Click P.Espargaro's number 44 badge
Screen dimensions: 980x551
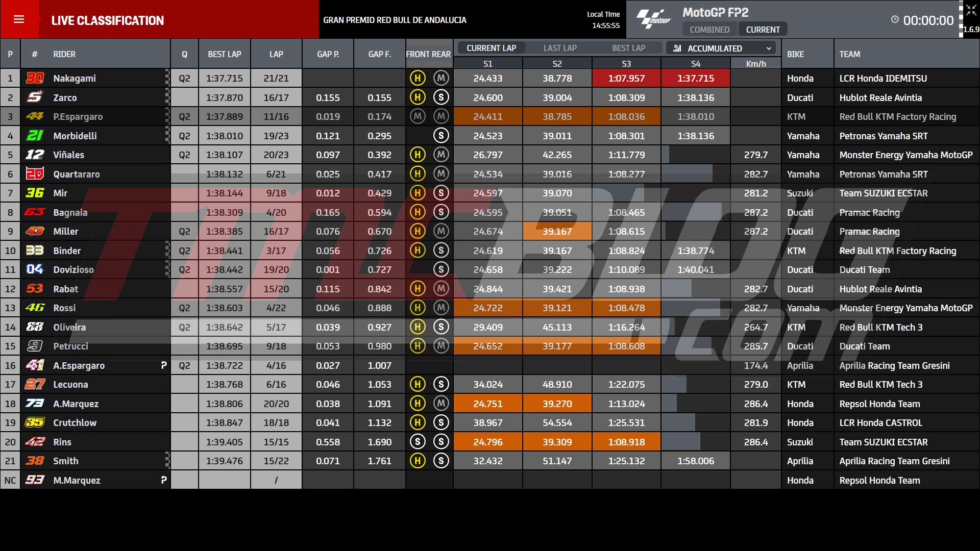click(35, 116)
